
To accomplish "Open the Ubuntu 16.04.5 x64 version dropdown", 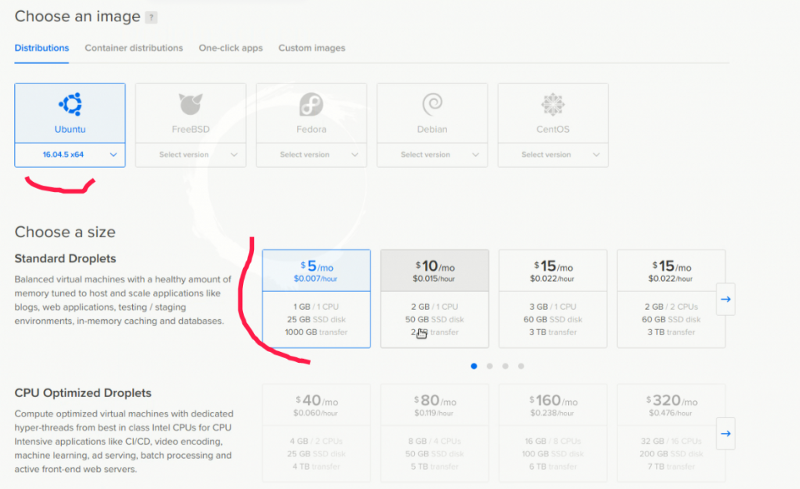I will point(70,155).
